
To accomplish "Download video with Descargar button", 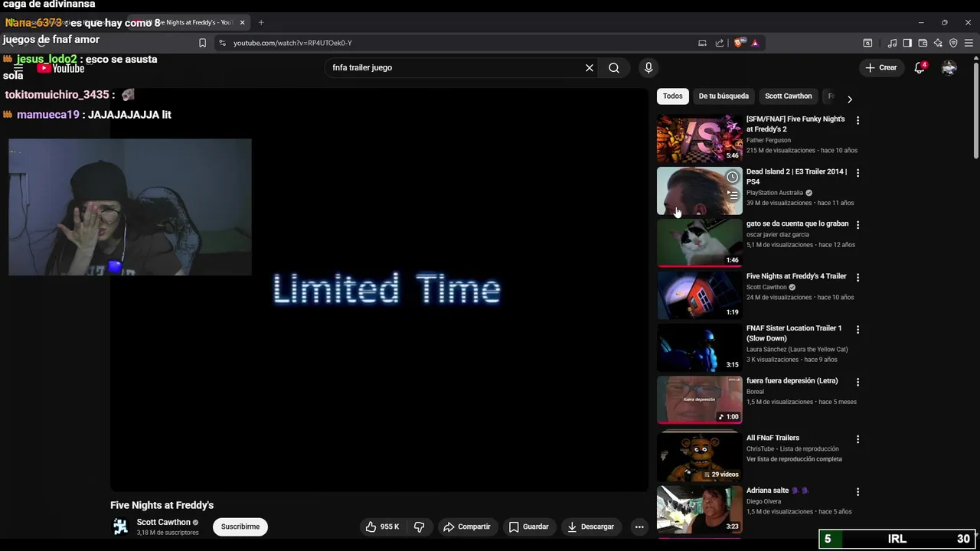I will click(590, 527).
